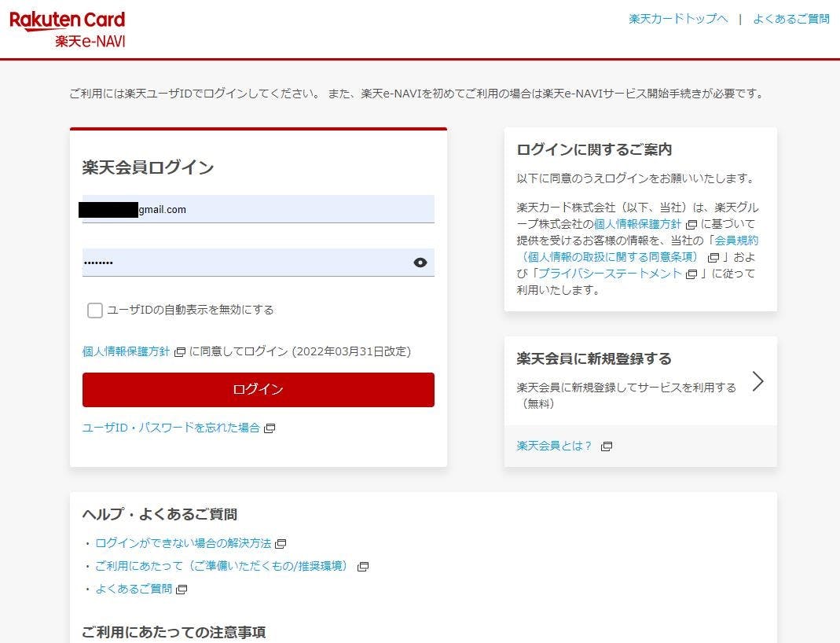Open the プライバシーステートメント link
This screenshot has width=840, height=643.
pos(610,274)
